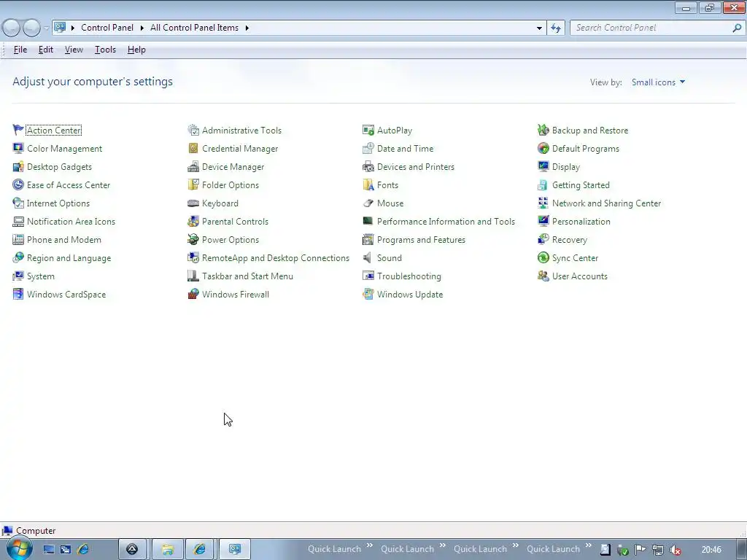747x560 pixels.
Task: Click the Windows Start orb
Action: (19, 548)
